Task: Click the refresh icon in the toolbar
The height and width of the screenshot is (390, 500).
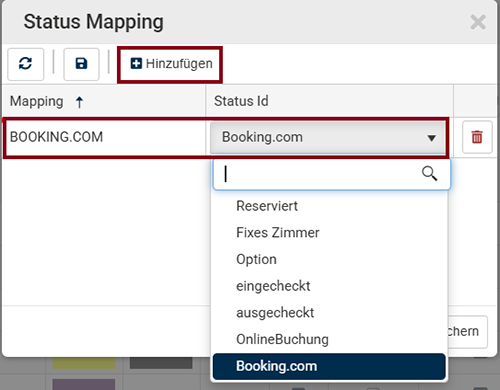Action: click(x=25, y=64)
